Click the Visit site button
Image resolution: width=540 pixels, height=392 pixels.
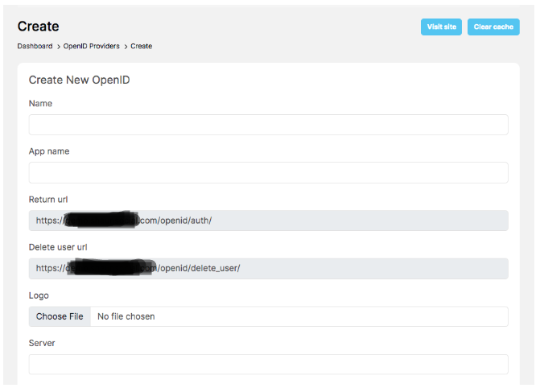[x=441, y=27]
